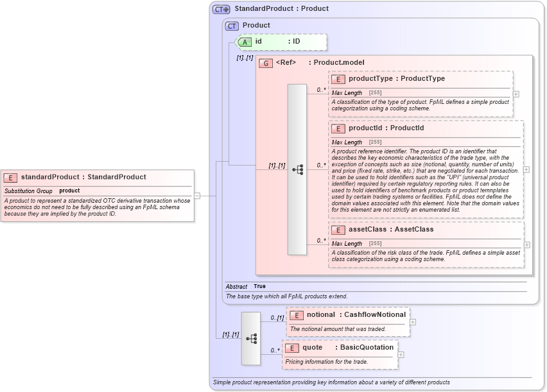The height and width of the screenshot is (392, 547).
Task: Collapse the standardProduct element
Action: pos(197,196)
